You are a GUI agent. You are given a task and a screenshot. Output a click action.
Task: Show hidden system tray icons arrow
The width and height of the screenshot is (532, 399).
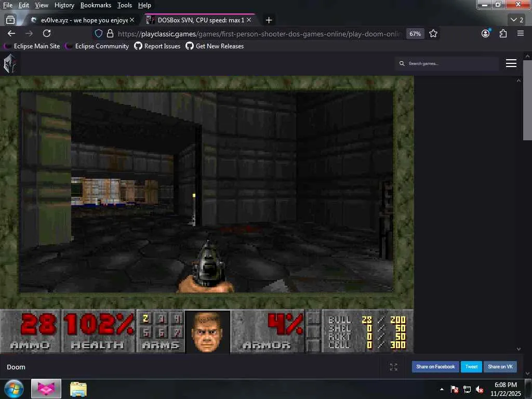(x=442, y=389)
